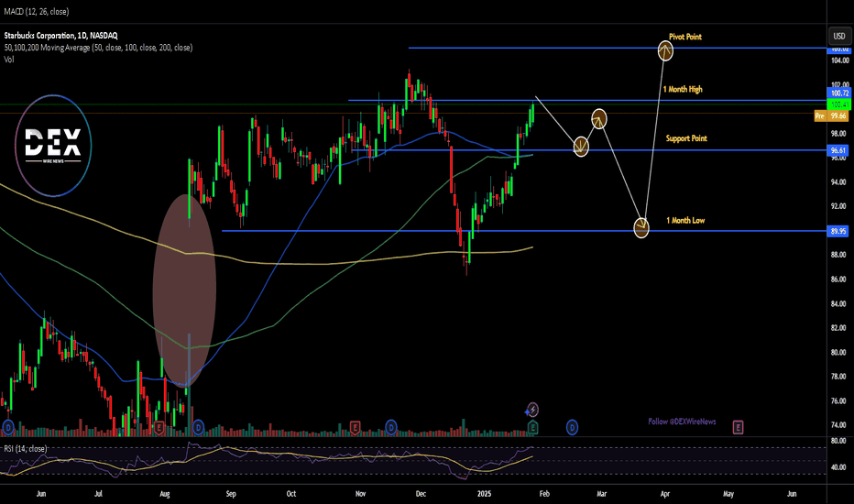Click the Follow @DEXWireNews text
Image resolution: width=854 pixels, height=504 pixels.
point(682,422)
